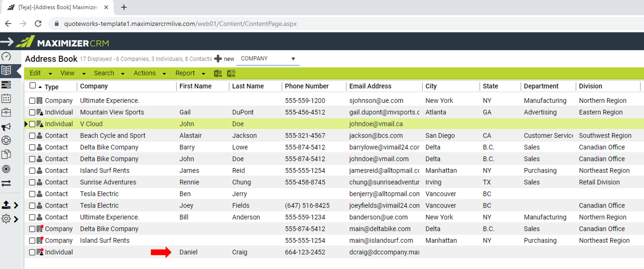The image size is (644, 269).
Task: Click the Reload page browser icon
Action: (x=38, y=24)
